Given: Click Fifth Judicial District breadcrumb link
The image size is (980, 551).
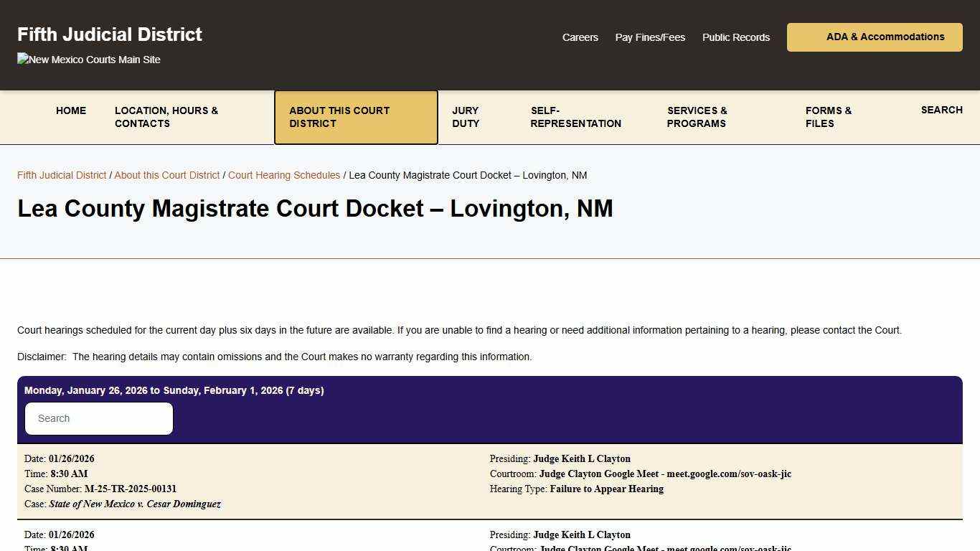Looking at the screenshot, I should pos(62,174).
